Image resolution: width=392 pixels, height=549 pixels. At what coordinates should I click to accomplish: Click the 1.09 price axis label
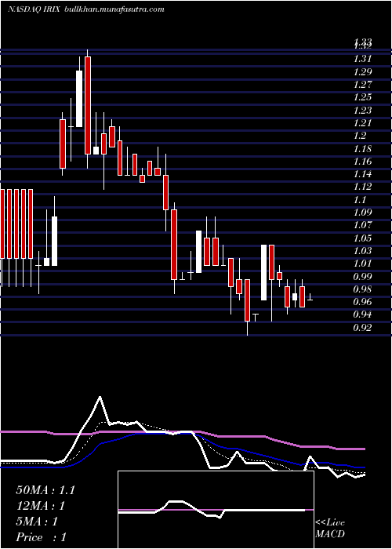click(362, 213)
